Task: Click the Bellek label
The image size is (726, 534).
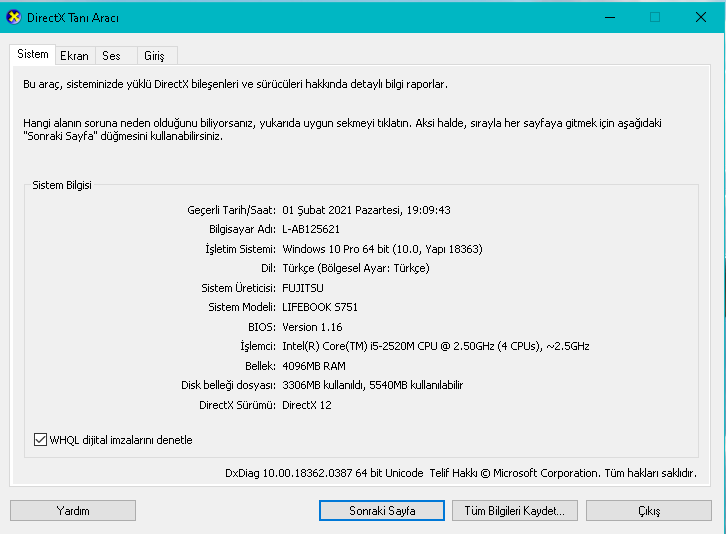Action: point(260,366)
